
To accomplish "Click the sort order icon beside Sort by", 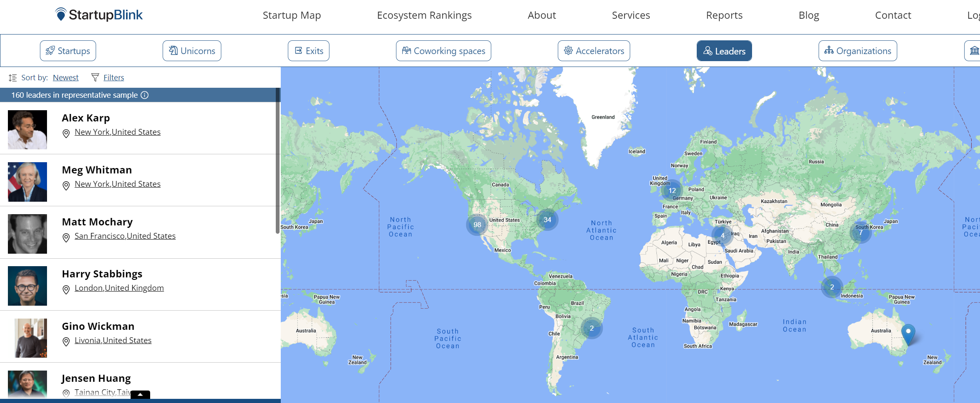I will coord(12,78).
